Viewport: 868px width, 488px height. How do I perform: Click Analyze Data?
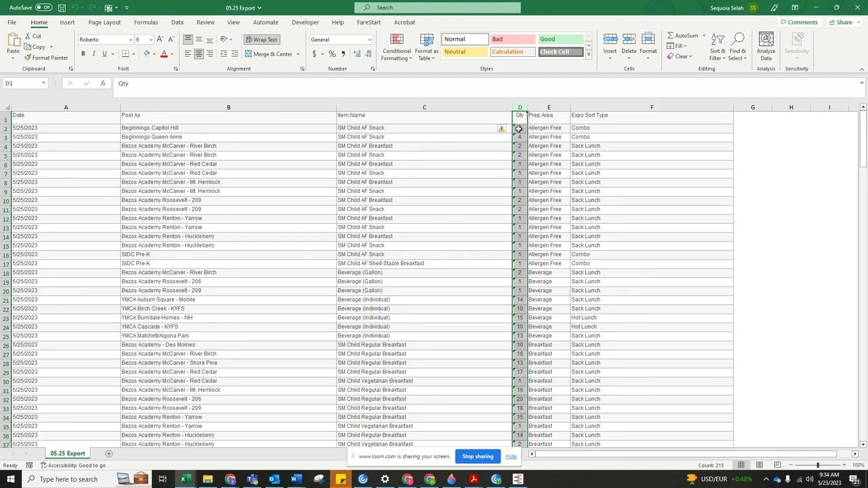[x=766, y=47]
